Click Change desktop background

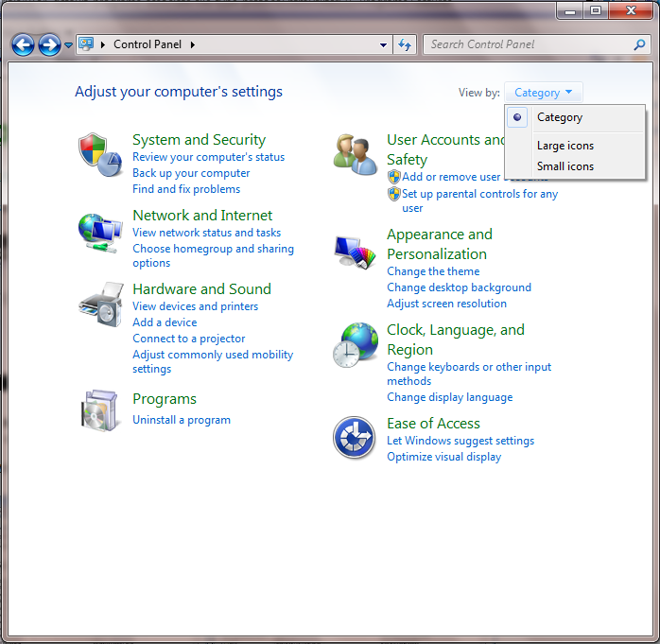coord(459,287)
